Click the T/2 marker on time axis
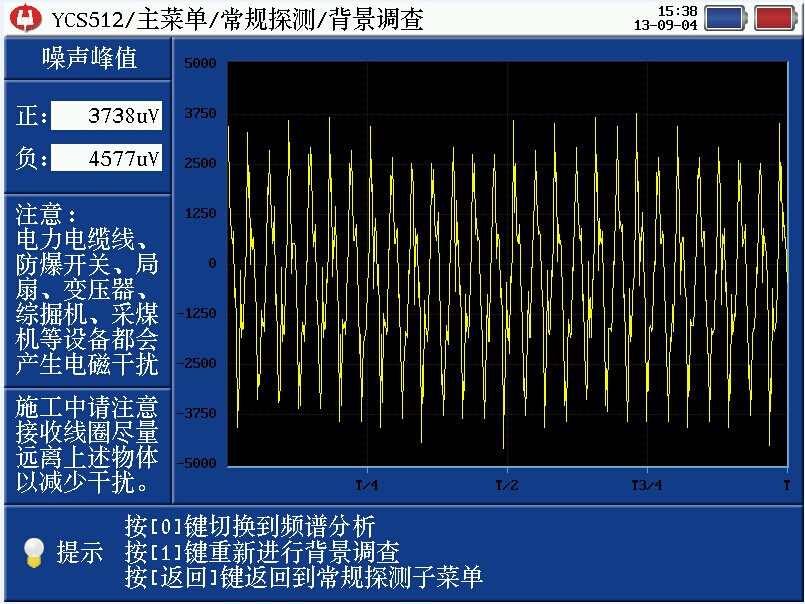 pyautogui.click(x=507, y=485)
